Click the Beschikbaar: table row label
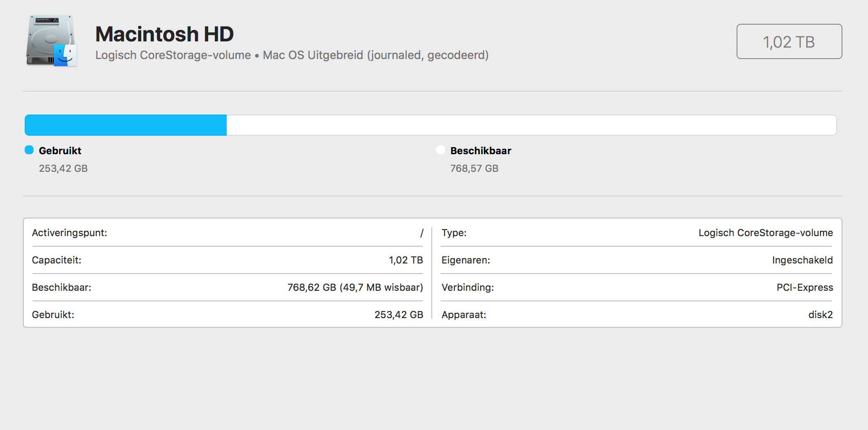The width and height of the screenshot is (868, 430). pyautogui.click(x=61, y=287)
